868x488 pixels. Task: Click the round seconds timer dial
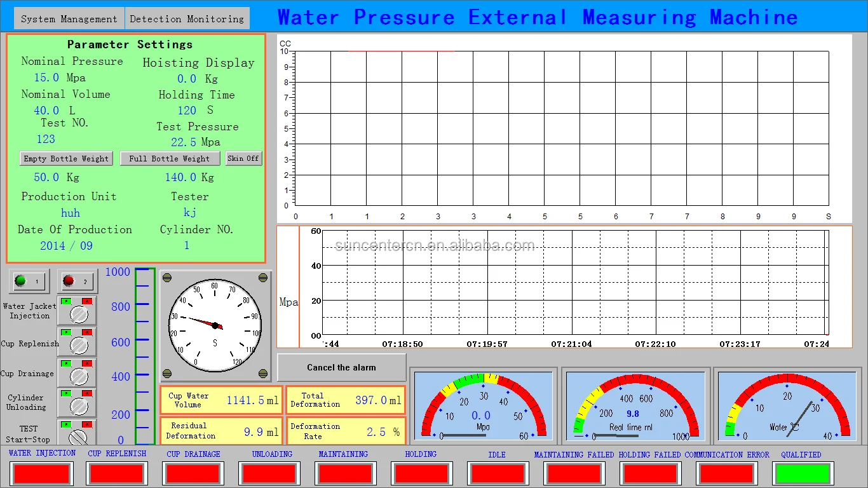tap(215, 325)
